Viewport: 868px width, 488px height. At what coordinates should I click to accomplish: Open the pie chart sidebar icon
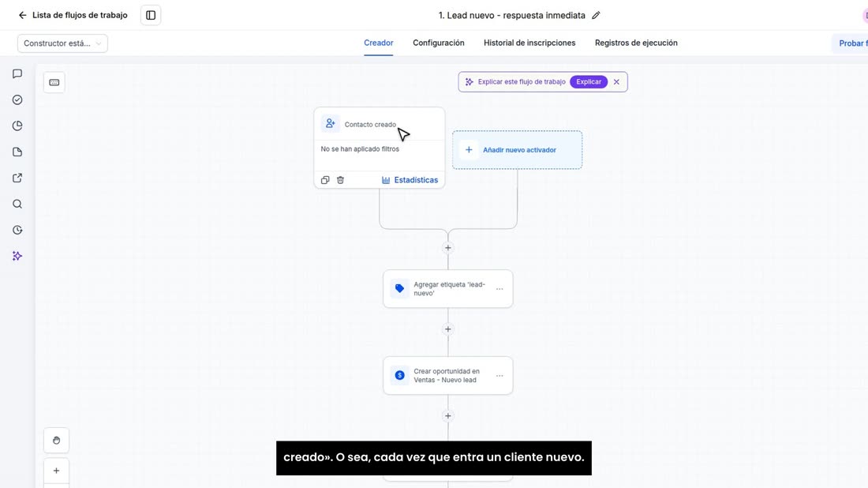pos(17,126)
